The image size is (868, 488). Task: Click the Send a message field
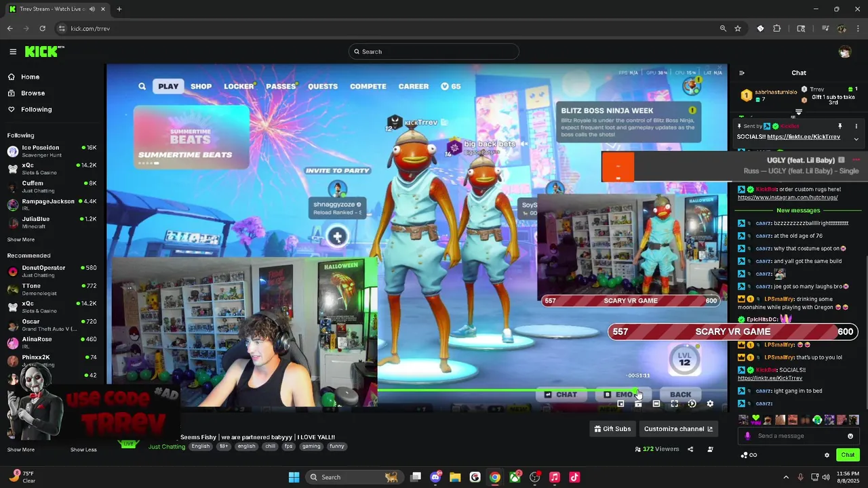[799, 436]
